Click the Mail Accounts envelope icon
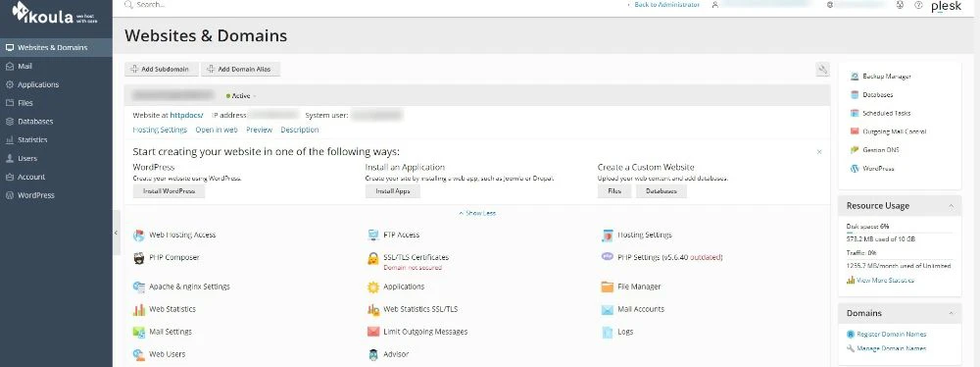 click(608, 309)
